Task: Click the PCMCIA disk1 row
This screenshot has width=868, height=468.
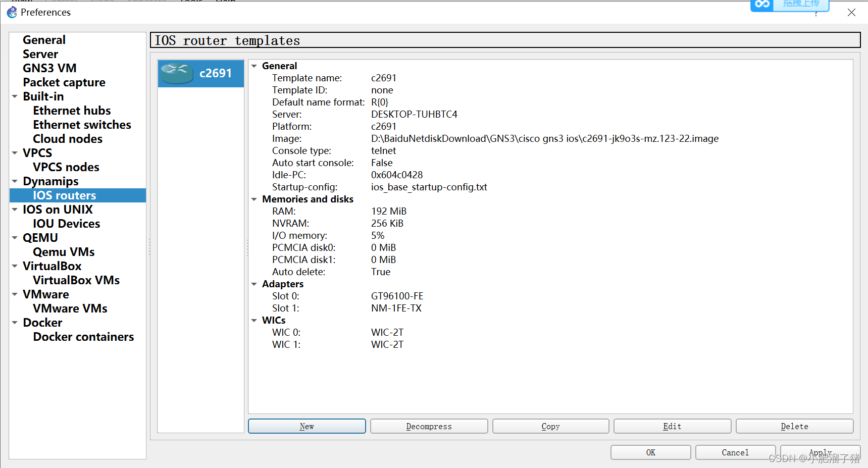Action: tap(550, 260)
